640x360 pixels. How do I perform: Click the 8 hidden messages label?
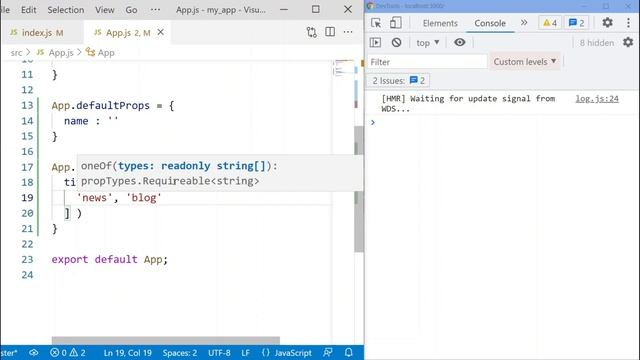[x=596, y=43]
